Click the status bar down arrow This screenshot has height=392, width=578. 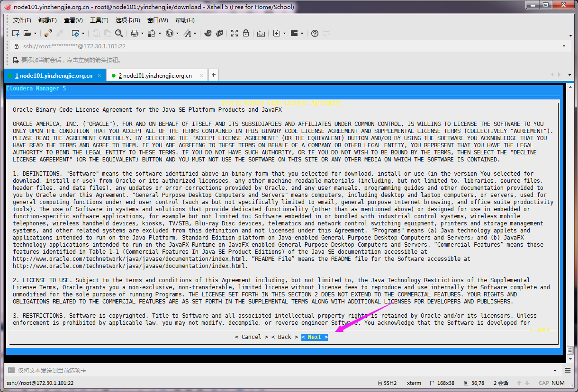527,383
